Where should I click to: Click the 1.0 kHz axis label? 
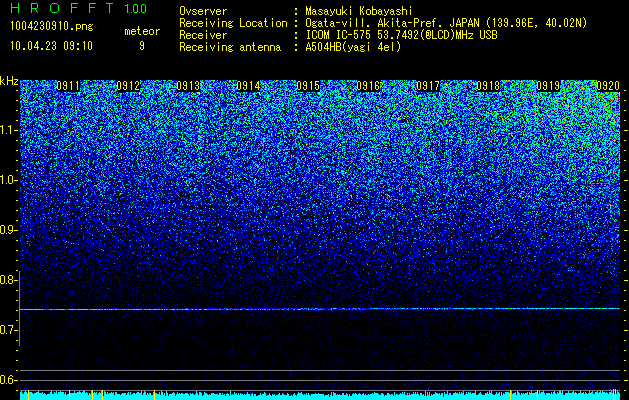point(9,180)
